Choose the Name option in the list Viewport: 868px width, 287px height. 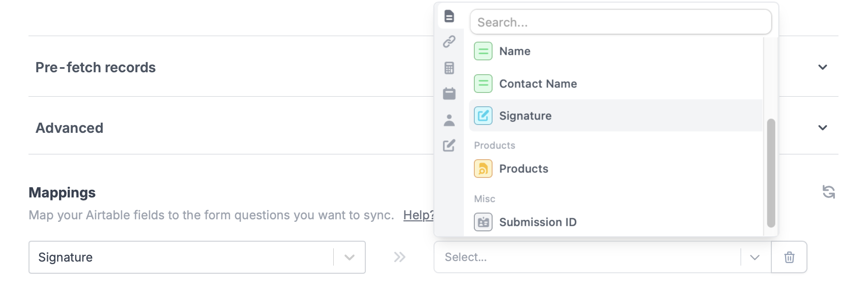coord(514,51)
